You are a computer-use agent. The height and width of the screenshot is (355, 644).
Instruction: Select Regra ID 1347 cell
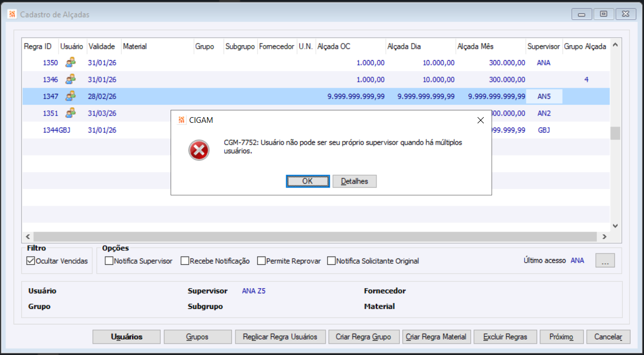(x=40, y=96)
